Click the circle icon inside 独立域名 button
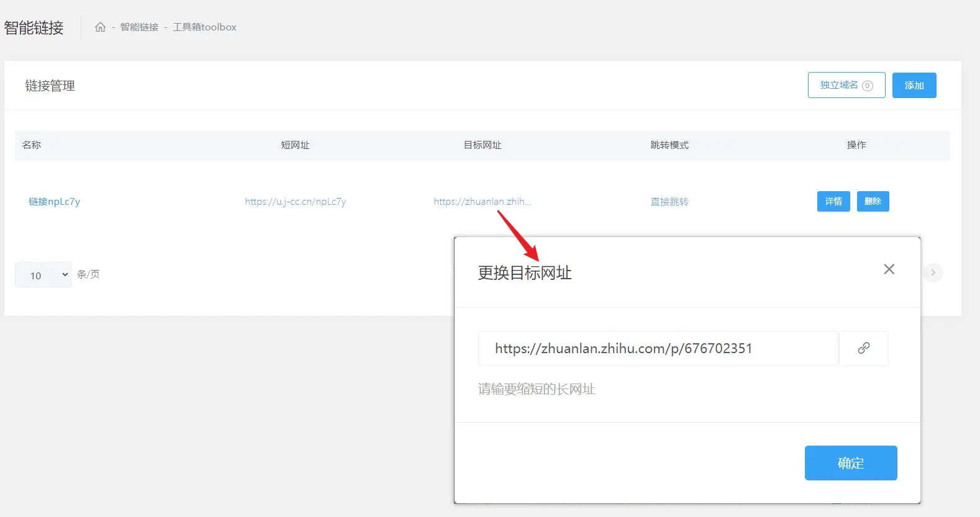 pyautogui.click(x=868, y=86)
